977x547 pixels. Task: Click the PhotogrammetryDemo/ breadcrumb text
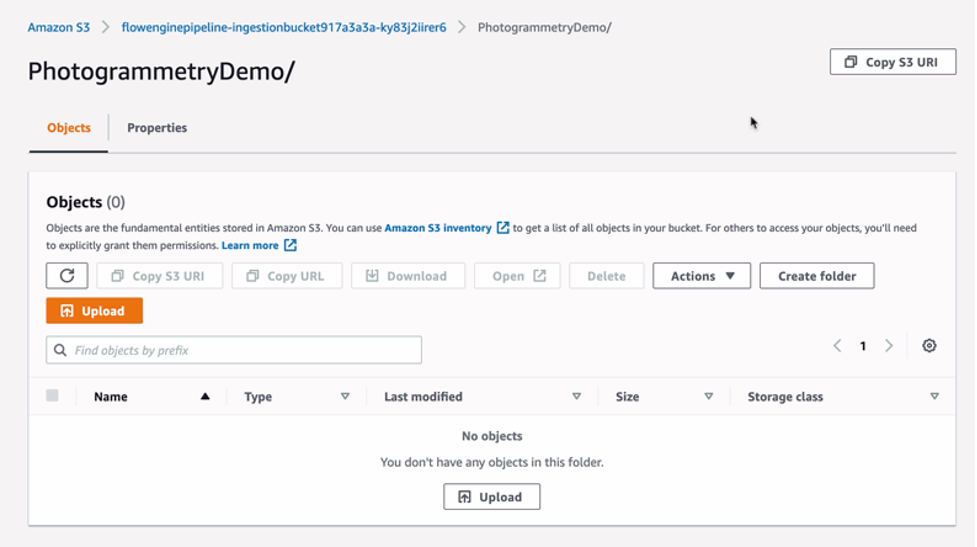(545, 27)
